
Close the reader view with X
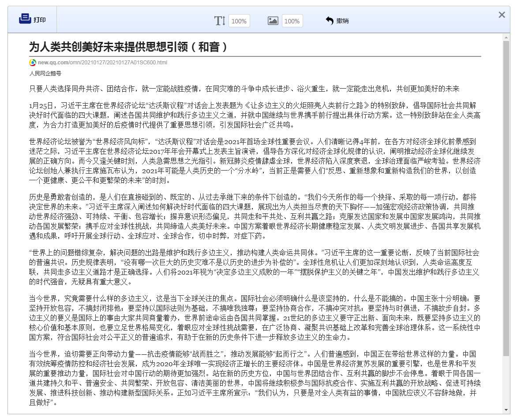coord(502,15)
